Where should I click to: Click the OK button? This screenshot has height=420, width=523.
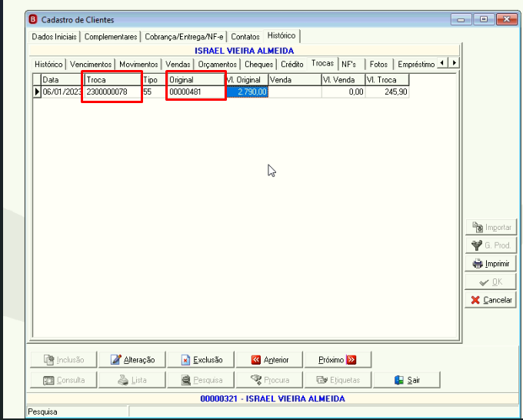tap(491, 282)
